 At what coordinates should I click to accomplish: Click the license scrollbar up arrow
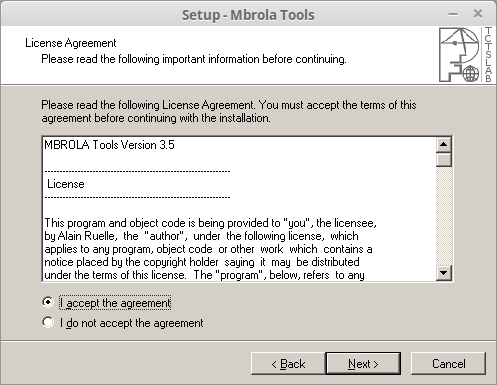point(444,145)
